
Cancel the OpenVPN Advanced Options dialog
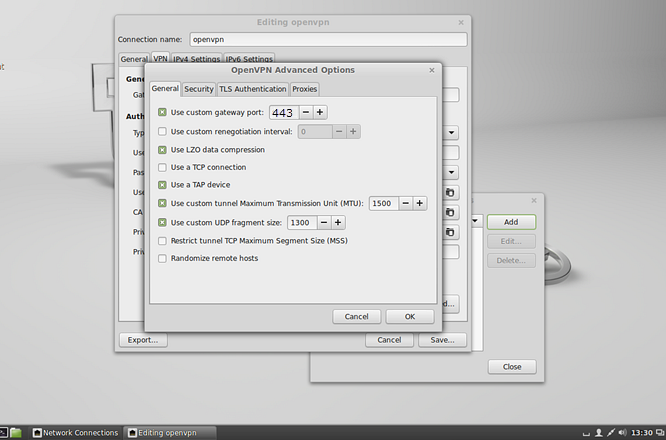(x=356, y=316)
